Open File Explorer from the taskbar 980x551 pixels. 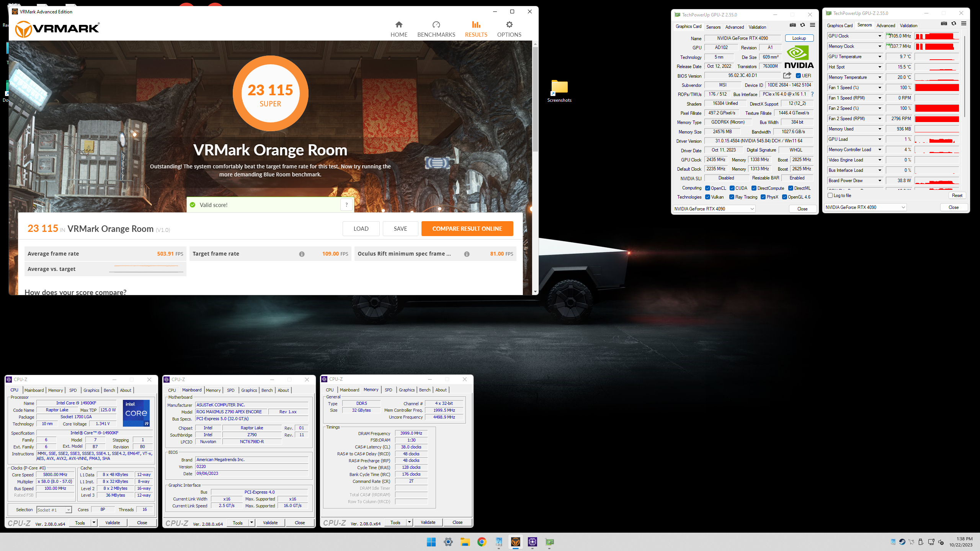(465, 542)
